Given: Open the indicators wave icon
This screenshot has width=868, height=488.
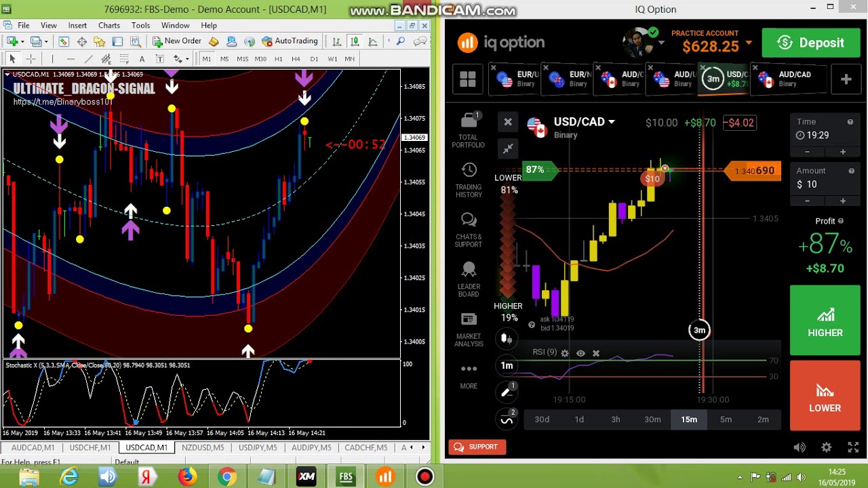Looking at the screenshot, I should click(x=507, y=420).
